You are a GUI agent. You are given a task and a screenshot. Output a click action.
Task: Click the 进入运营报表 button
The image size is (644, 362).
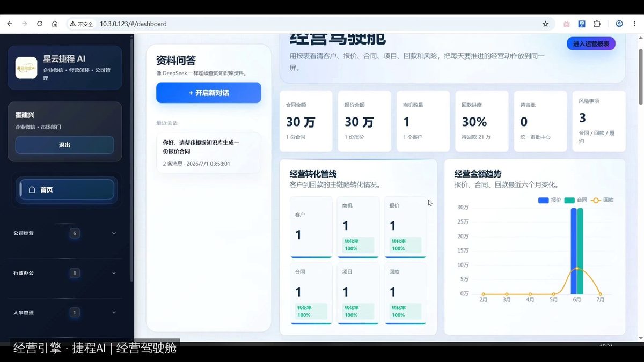(591, 44)
